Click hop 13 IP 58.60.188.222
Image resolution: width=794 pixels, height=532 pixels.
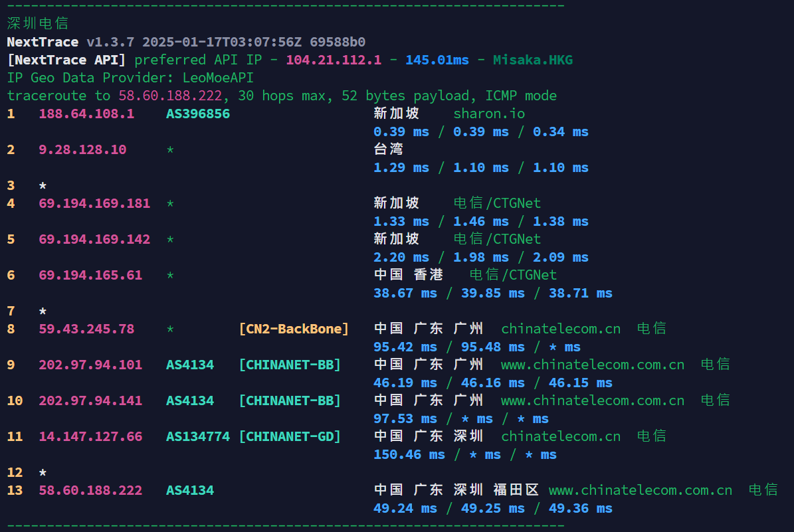click(x=90, y=491)
